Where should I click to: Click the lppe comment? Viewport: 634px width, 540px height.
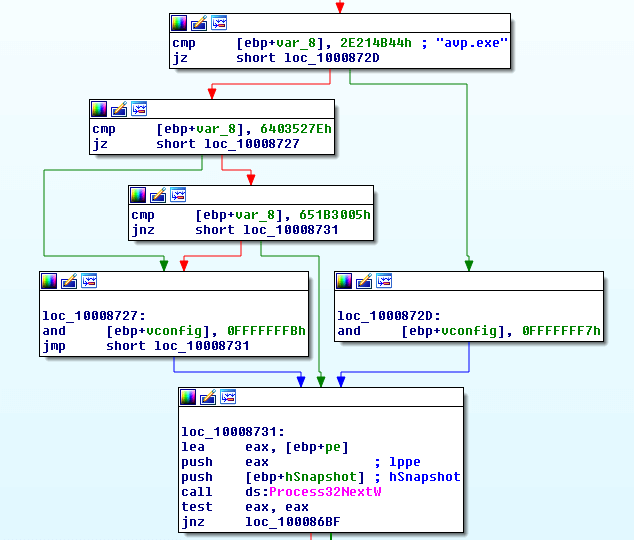point(405,462)
